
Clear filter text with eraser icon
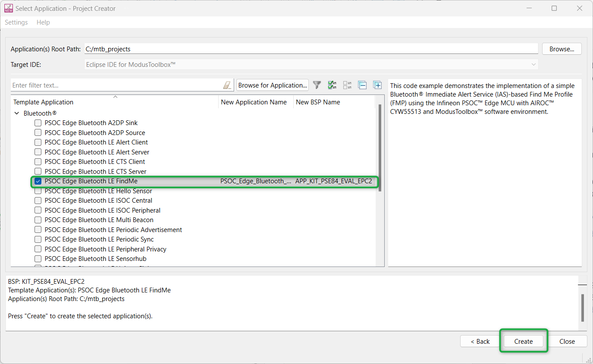coord(227,85)
